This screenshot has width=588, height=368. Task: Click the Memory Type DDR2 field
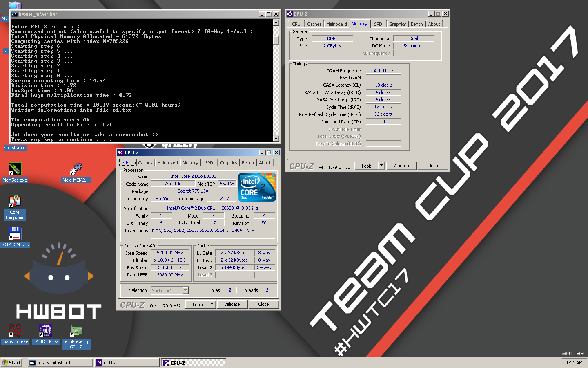tap(332, 38)
